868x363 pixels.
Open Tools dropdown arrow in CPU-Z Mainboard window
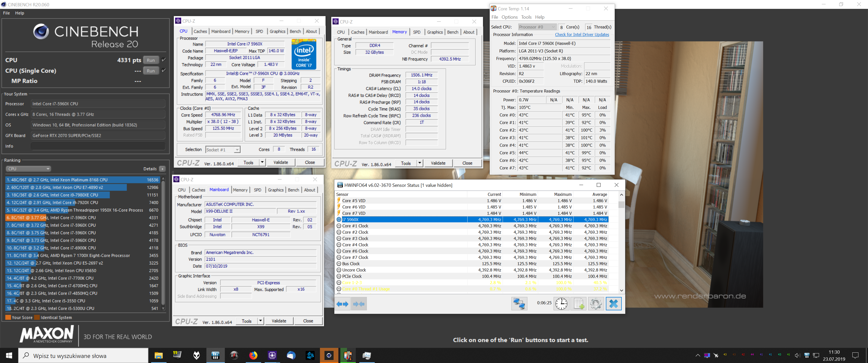(x=260, y=321)
